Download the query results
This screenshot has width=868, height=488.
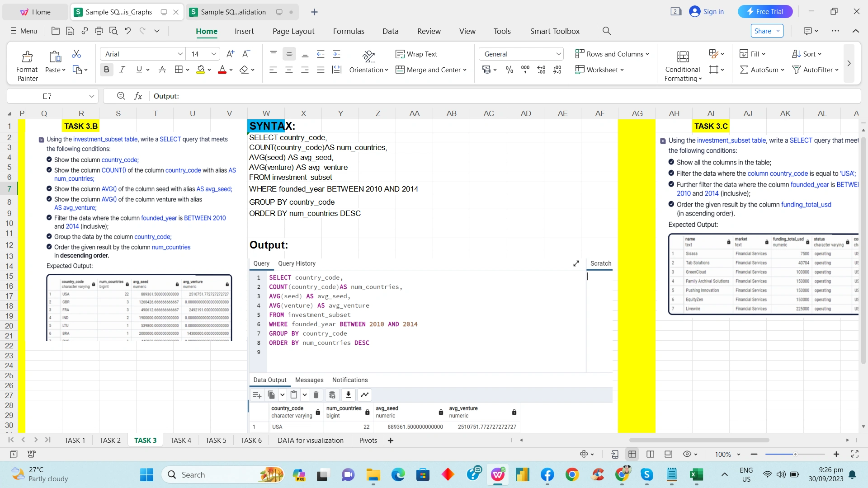348,394
